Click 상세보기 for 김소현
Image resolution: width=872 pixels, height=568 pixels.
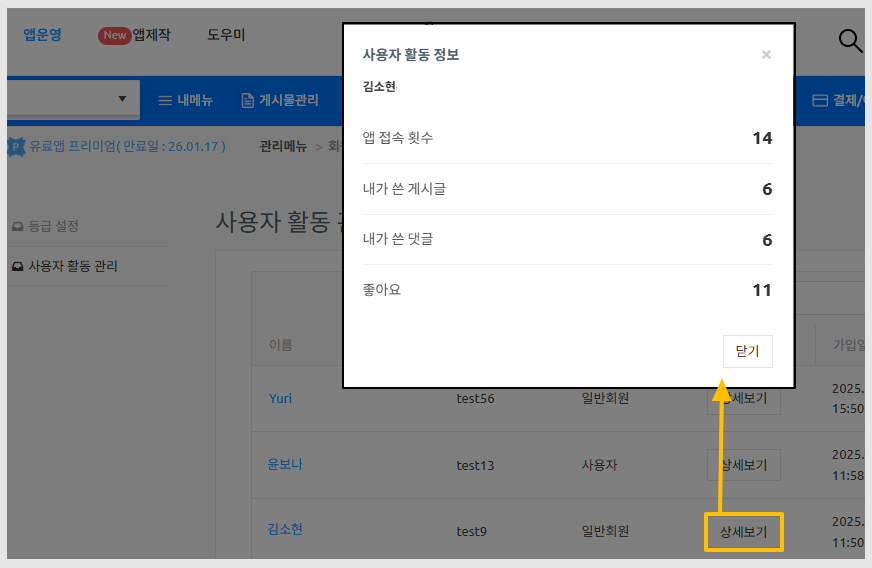[743, 532]
